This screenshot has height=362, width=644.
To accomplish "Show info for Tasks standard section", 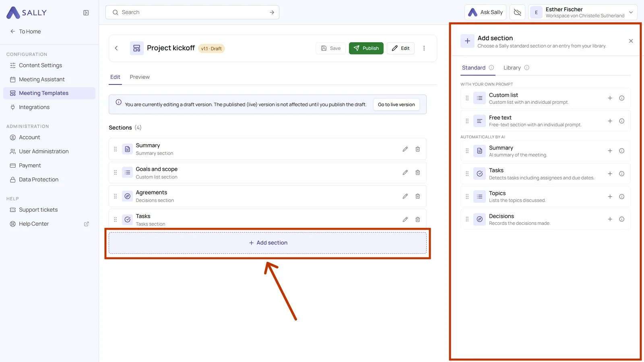I will pyautogui.click(x=622, y=174).
